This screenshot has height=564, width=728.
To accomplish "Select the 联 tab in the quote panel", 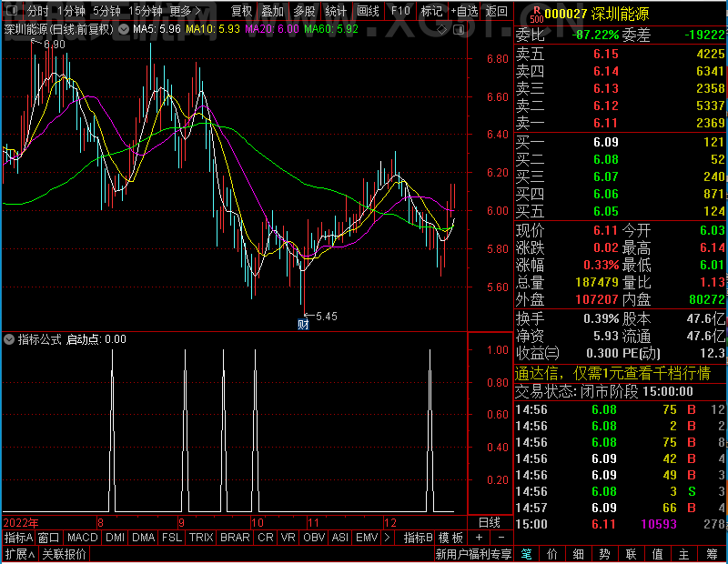I will click(x=631, y=554).
